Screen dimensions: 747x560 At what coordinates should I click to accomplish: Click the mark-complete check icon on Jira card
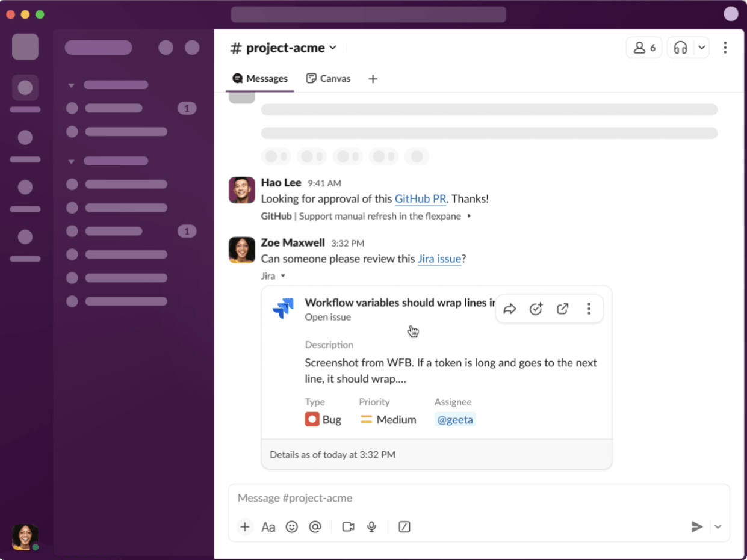click(536, 309)
